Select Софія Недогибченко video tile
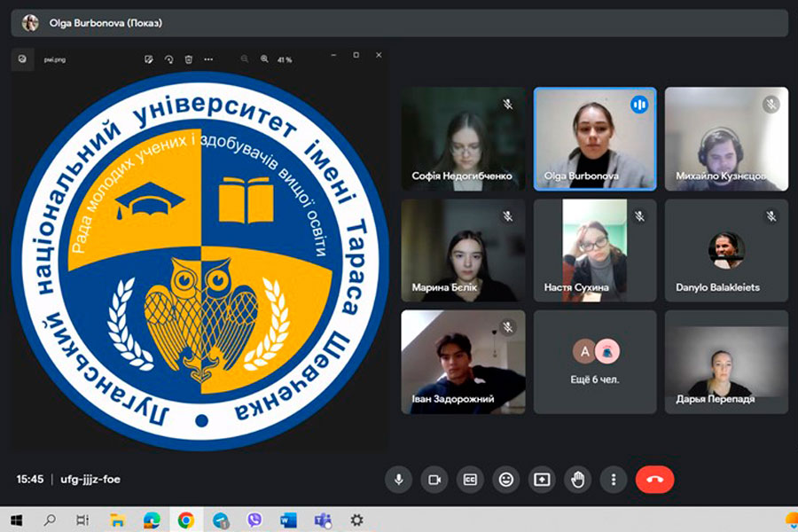 (463, 138)
